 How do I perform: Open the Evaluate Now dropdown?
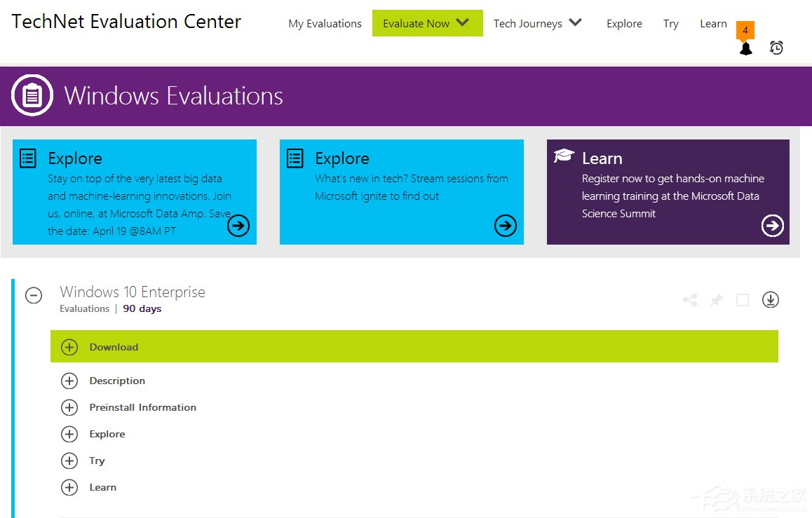point(427,23)
